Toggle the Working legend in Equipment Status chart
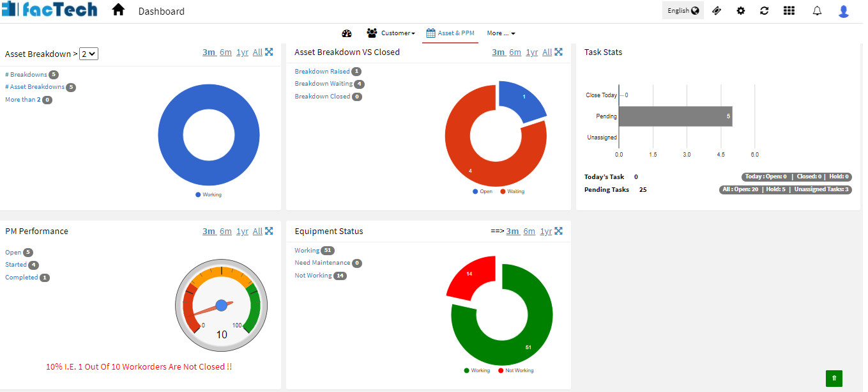The image size is (868, 392). coord(477,370)
